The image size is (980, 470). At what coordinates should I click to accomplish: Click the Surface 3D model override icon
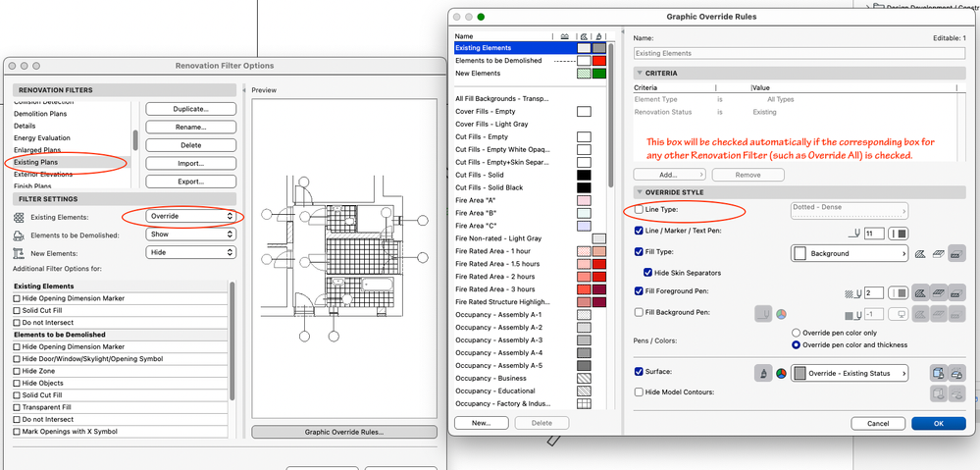[x=938, y=373]
